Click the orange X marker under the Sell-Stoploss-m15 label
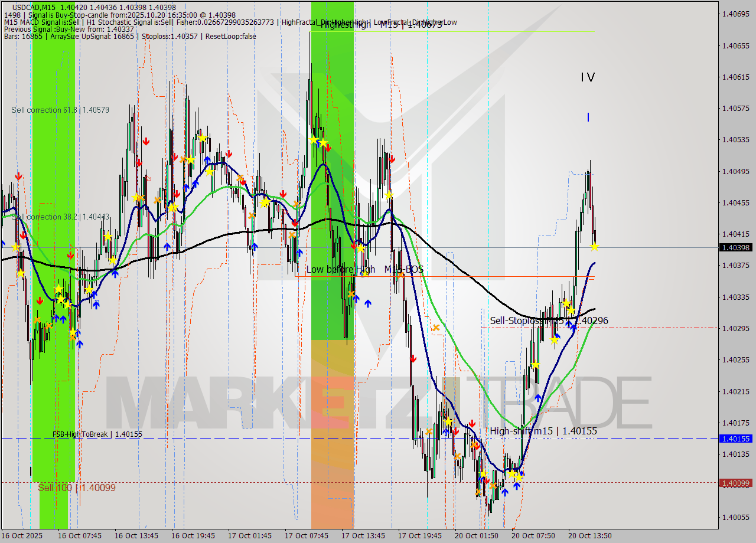 pyautogui.click(x=435, y=328)
